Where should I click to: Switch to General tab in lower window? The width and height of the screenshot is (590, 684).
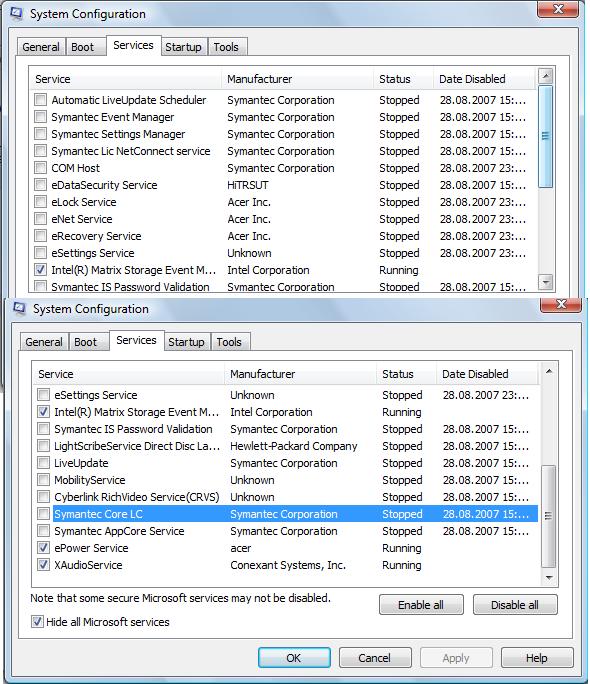(44, 342)
